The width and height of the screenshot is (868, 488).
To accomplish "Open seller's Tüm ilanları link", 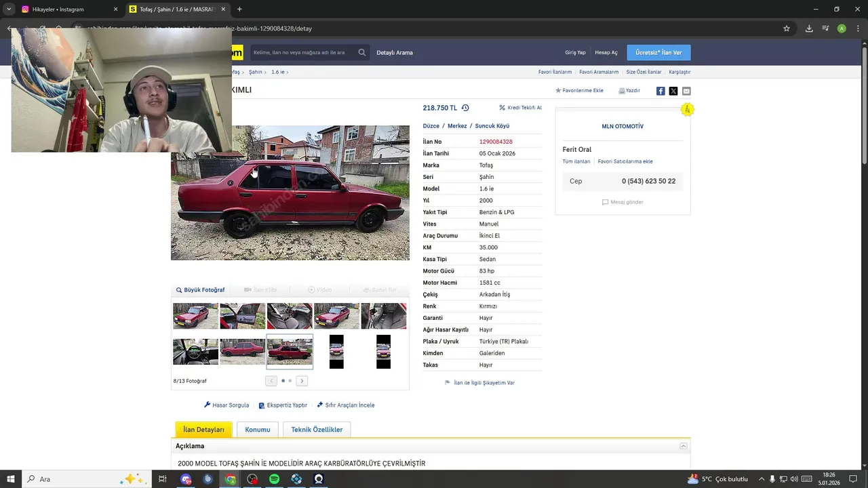I will tap(576, 161).
